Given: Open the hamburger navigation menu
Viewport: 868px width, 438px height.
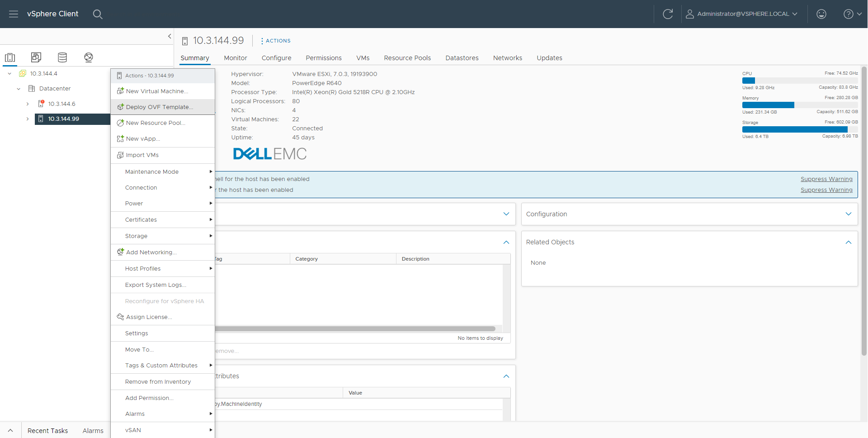Looking at the screenshot, I should pyautogui.click(x=14, y=14).
